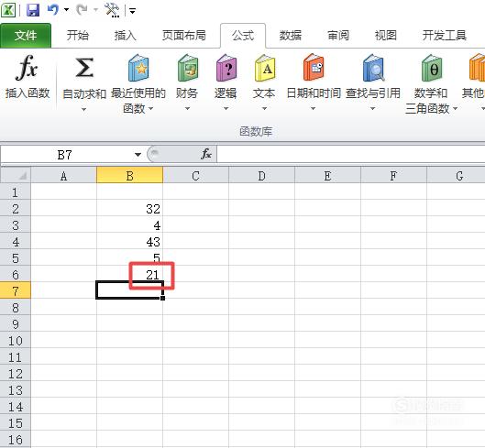Expand the 查找与引用 dropdown arrow

tap(373, 108)
